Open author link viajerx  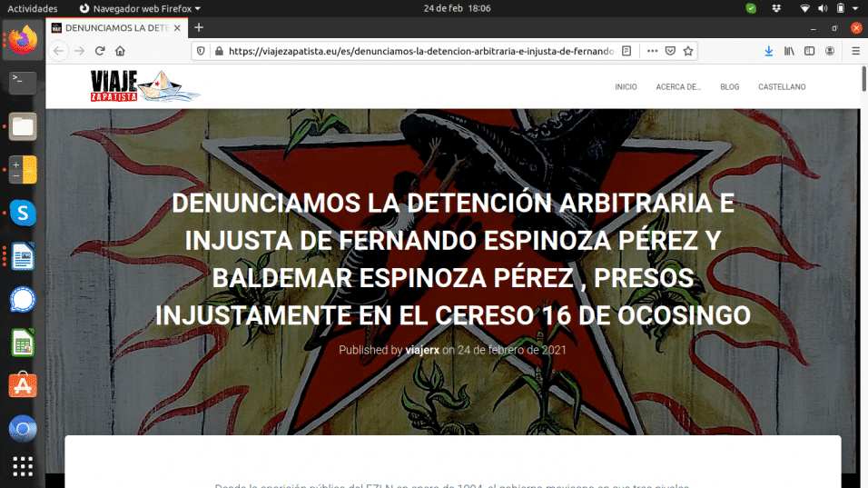coord(422,350)
